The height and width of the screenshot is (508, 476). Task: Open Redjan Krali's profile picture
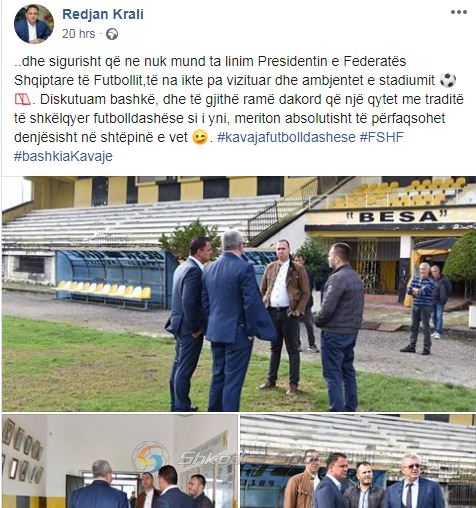click(x=34, y=24)
